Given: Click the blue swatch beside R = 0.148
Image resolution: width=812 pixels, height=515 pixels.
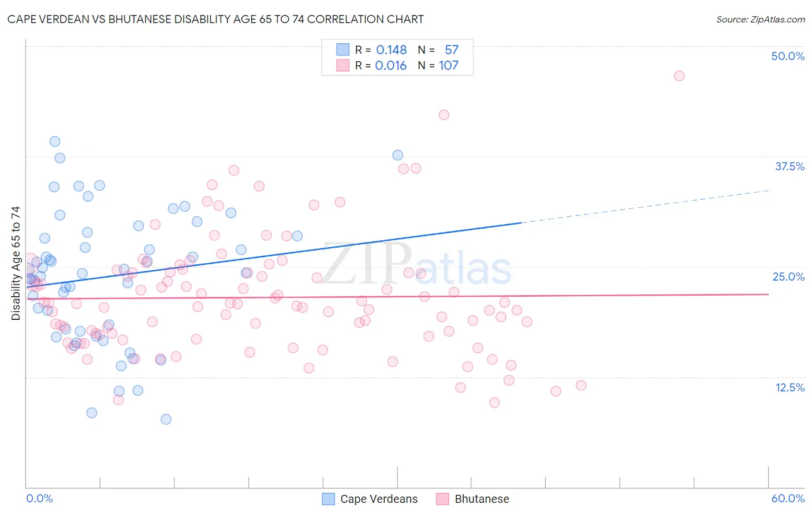Looking at the screenshot, I should click(343, 50).
